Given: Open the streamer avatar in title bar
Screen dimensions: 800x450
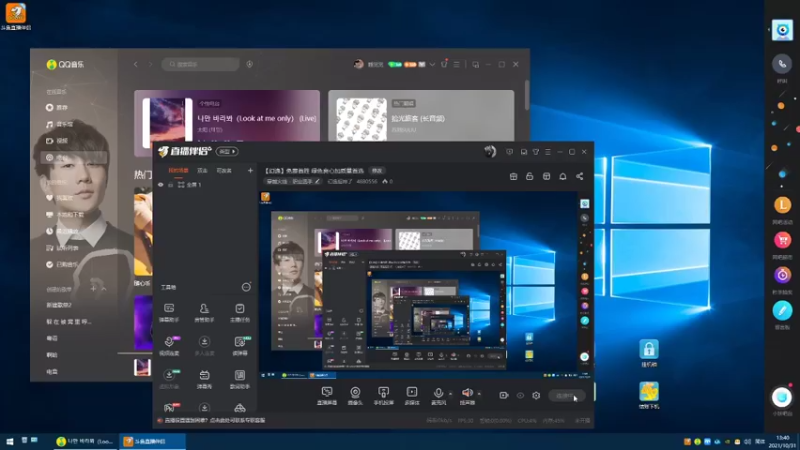Looking at the screenshot, I should point(490,152).
